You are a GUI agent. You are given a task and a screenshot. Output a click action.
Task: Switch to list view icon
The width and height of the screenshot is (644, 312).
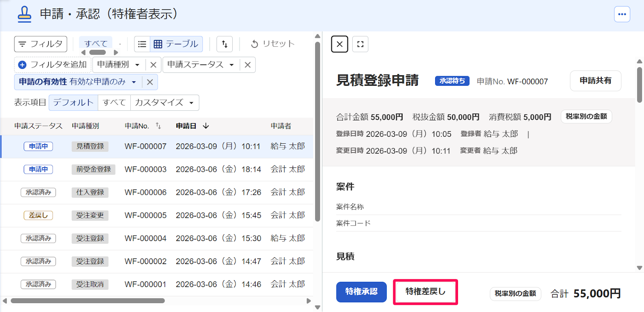click(x=142, y=44)
